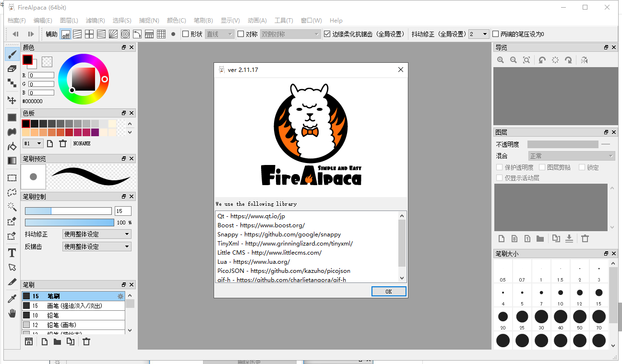Toggle the 对称 checkbox
This screenshot has width=622, height=364.
coord(241,34)
